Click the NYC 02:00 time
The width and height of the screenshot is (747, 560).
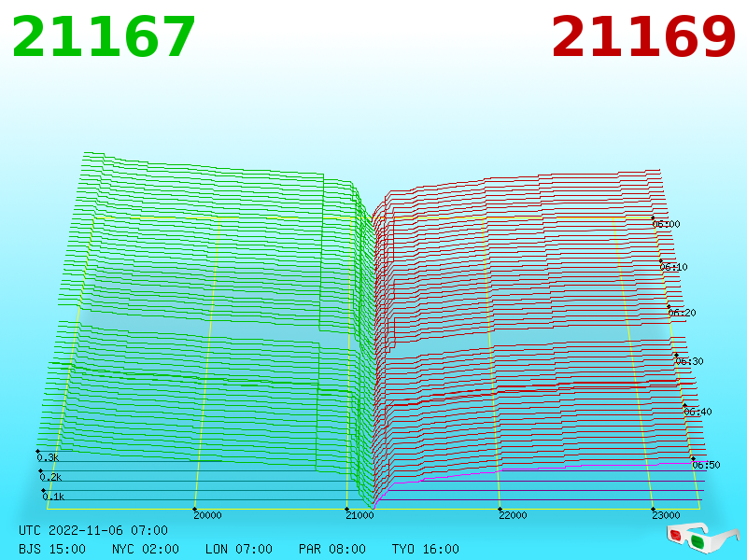click(x=146, y=549)
